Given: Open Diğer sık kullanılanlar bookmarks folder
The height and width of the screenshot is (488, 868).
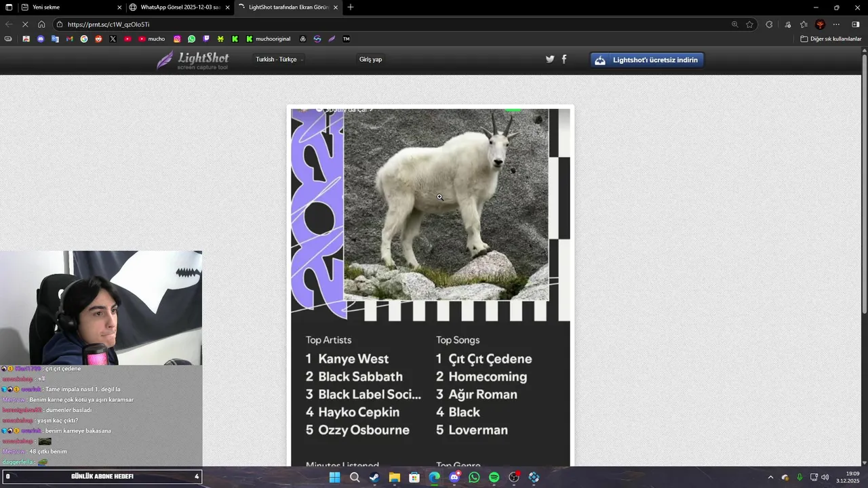Looking at the screenshot, I should pos(831,39).
